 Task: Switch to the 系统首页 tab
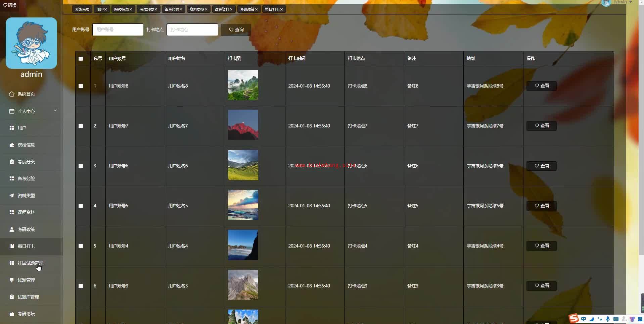point(82,9)
